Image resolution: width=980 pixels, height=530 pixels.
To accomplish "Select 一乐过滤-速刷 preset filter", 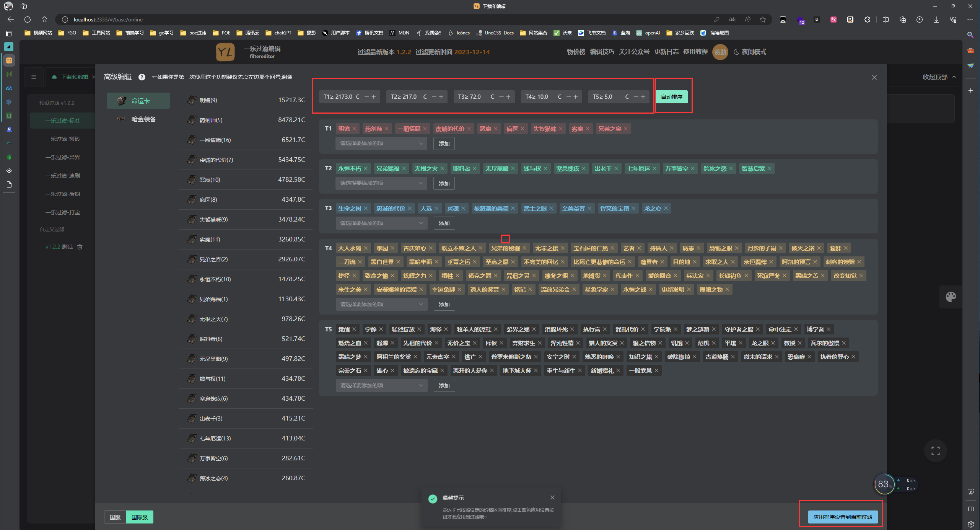I will click(x=63, y=176).
